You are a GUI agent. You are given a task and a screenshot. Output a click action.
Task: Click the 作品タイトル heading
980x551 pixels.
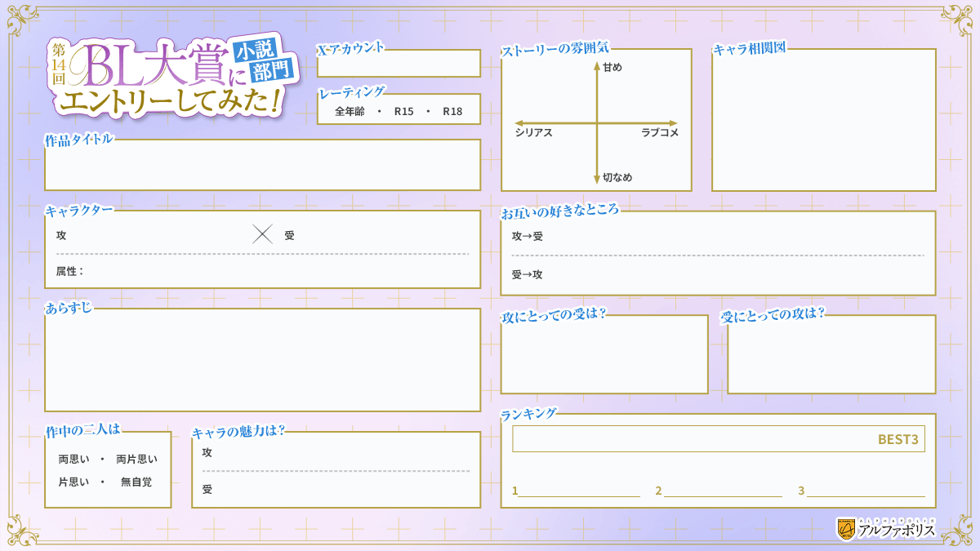(79, 139)
